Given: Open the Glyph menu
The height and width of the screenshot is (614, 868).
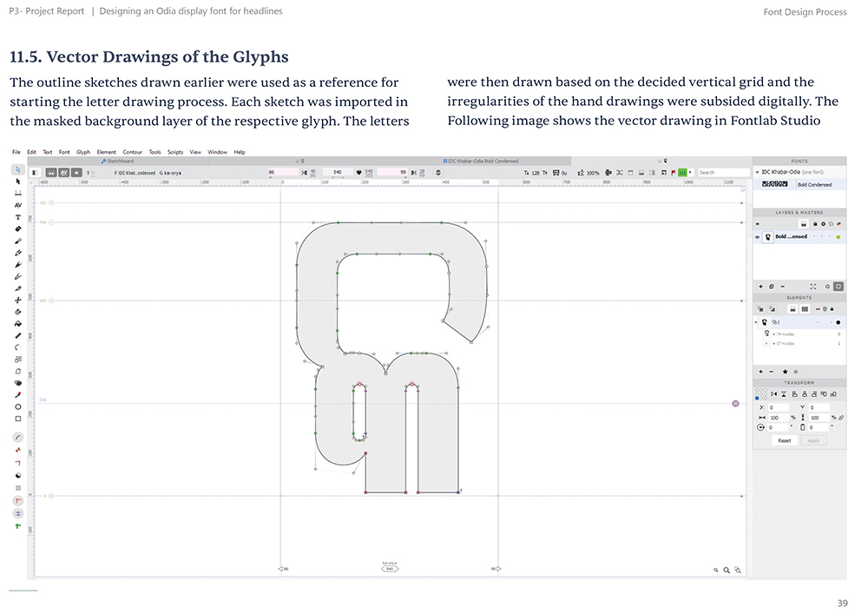Looking at the screenshot, I should pos(83,152).
